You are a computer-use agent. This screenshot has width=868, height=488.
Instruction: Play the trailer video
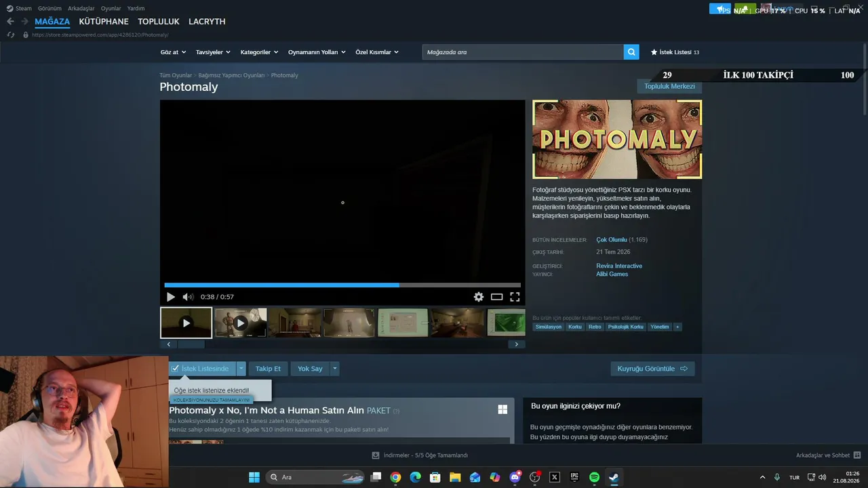[170, 297]
